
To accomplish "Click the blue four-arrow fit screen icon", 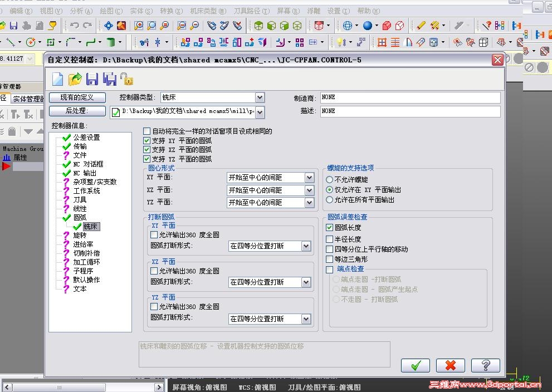I will coord(109,26).
